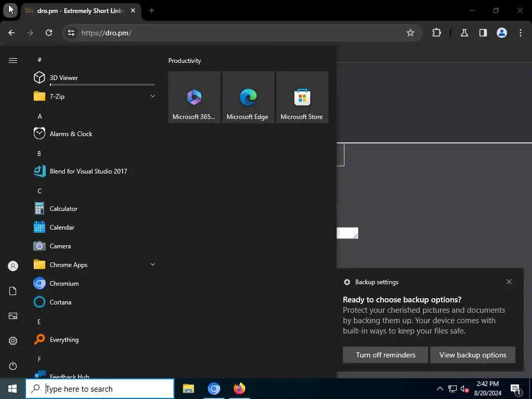Show hidden system tray icons
The height and width of the screenshot is (399, 532).
[440, 389]
